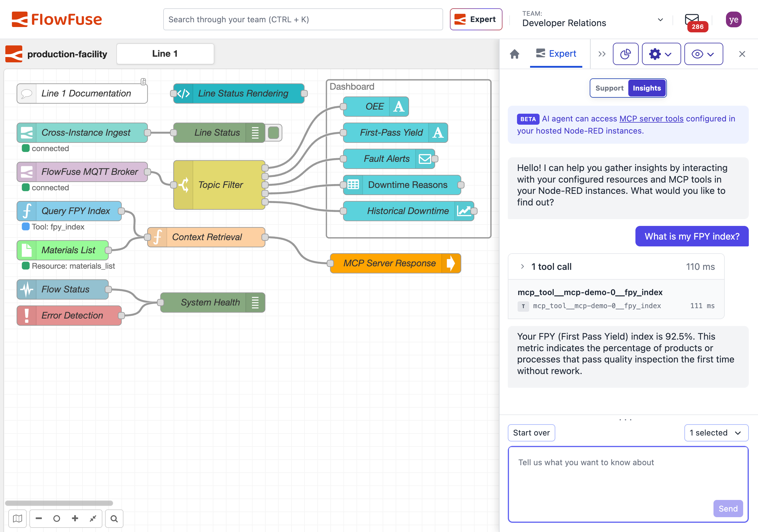Select the Materials List file node
This screenshot has width=758, height=532.
point(63,250)
